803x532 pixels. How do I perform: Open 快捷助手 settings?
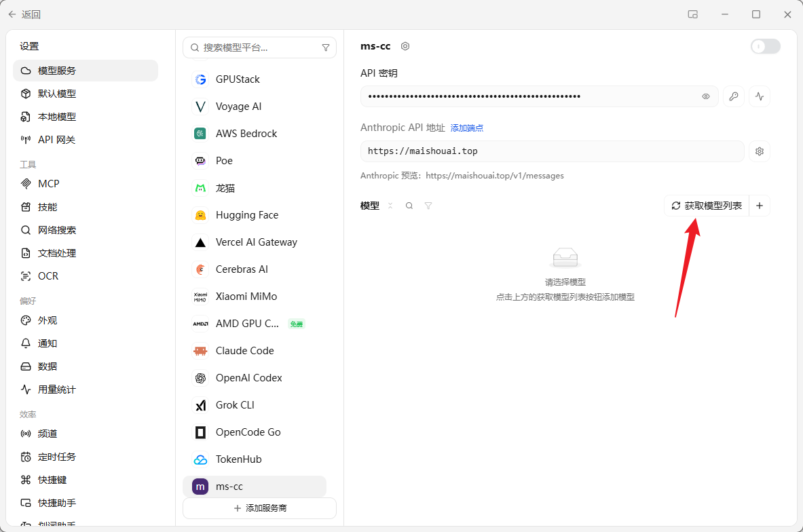(x=86, y=503)
